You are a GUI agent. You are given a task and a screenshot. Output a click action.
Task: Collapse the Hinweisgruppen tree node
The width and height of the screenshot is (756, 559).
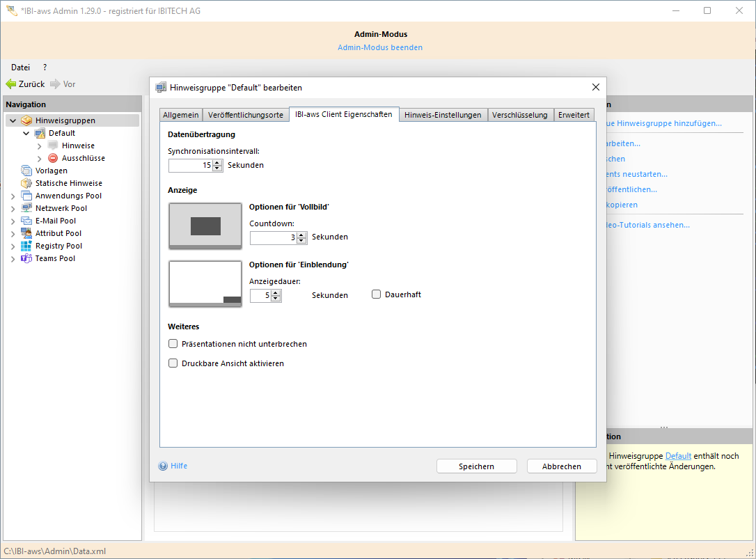point(13,120)
